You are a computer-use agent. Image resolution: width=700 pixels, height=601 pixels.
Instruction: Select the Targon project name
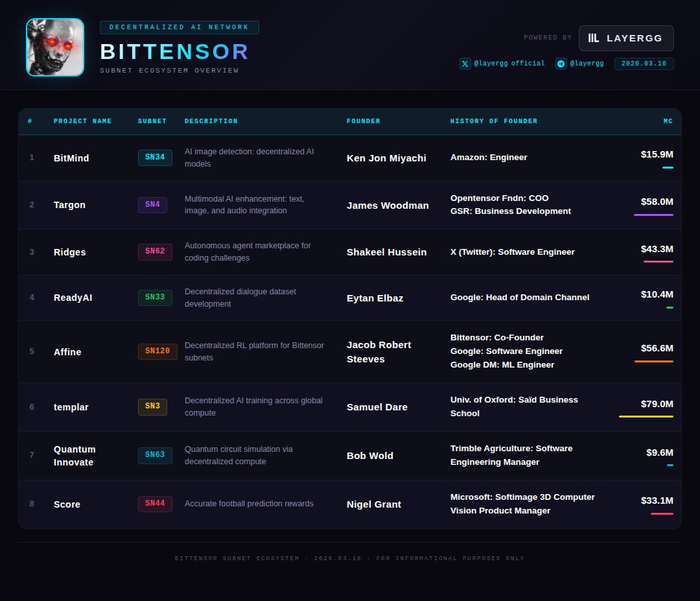69,205
